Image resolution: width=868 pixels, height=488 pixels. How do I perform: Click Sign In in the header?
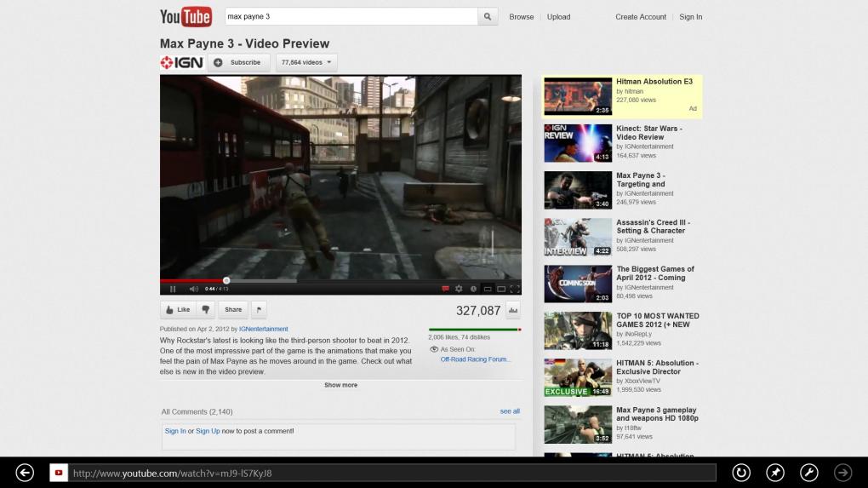(690, 17)
